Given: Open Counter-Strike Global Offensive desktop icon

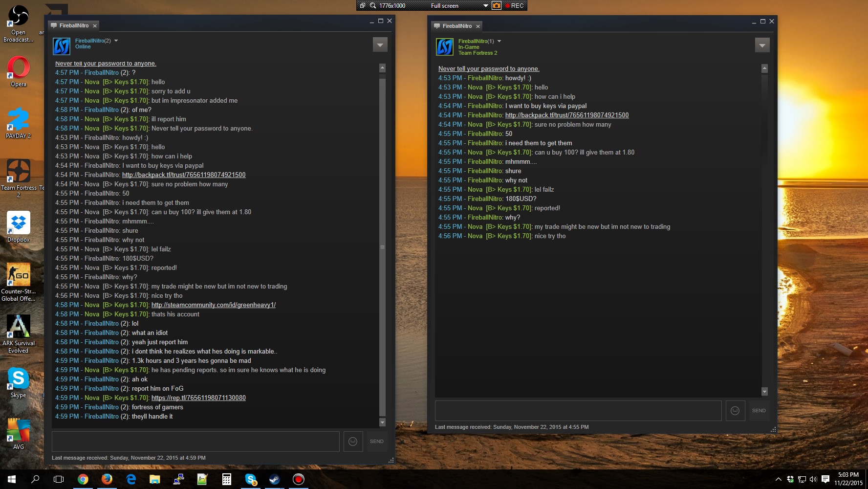Looking at the screenshot, I should pyautogui.click(x=19, y=275).
